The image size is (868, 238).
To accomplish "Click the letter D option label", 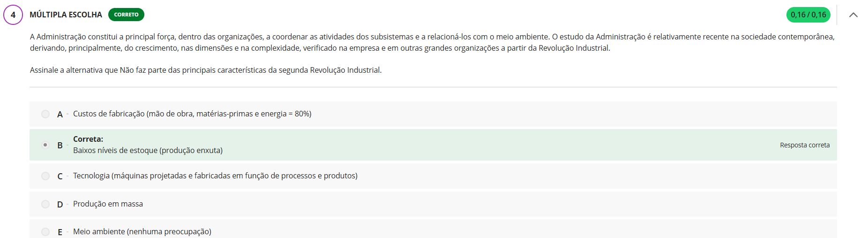I will [x=60, y=205].
